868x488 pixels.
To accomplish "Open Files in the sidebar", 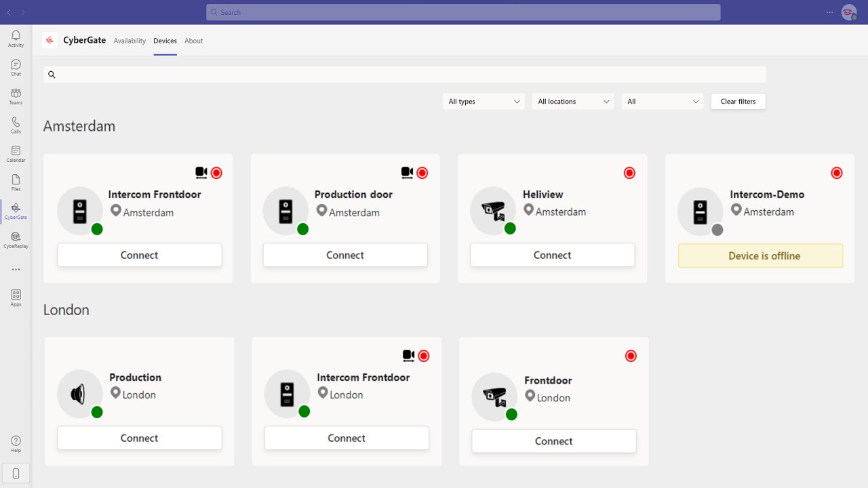I will [x=16, y=182].
